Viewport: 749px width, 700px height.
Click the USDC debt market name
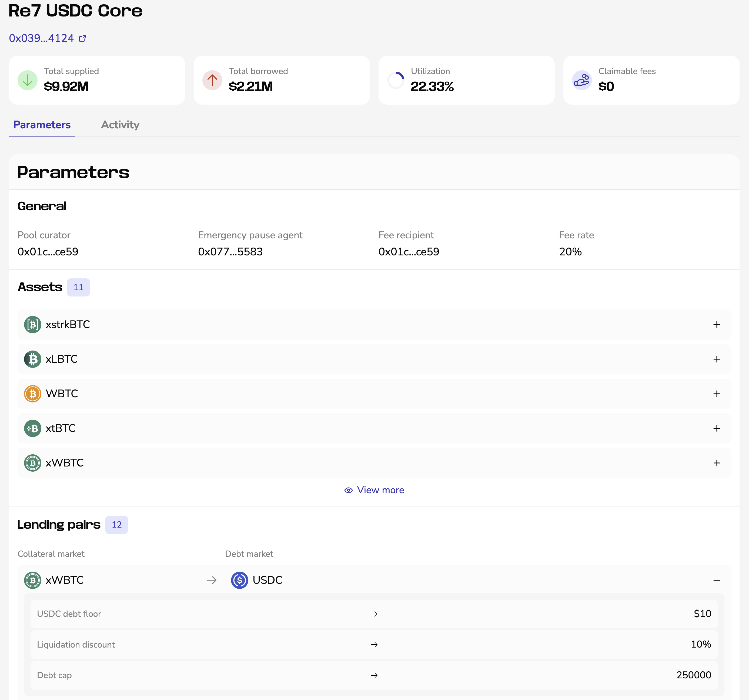coord(267,580)
